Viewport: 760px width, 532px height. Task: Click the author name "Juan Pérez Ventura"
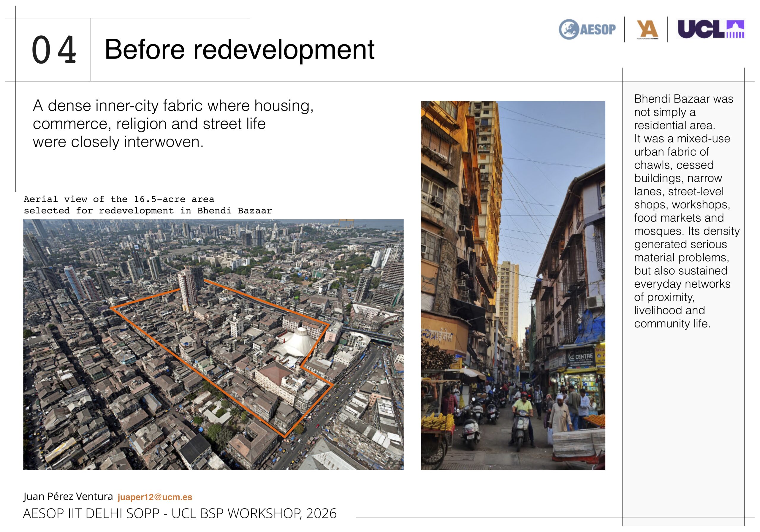68,497
